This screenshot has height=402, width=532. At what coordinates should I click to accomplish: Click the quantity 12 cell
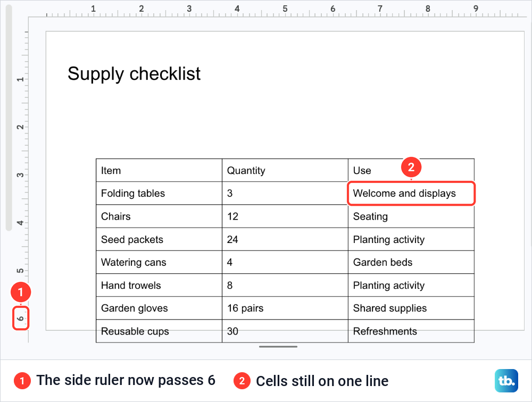pyautogui.click(x=285, y=216)
